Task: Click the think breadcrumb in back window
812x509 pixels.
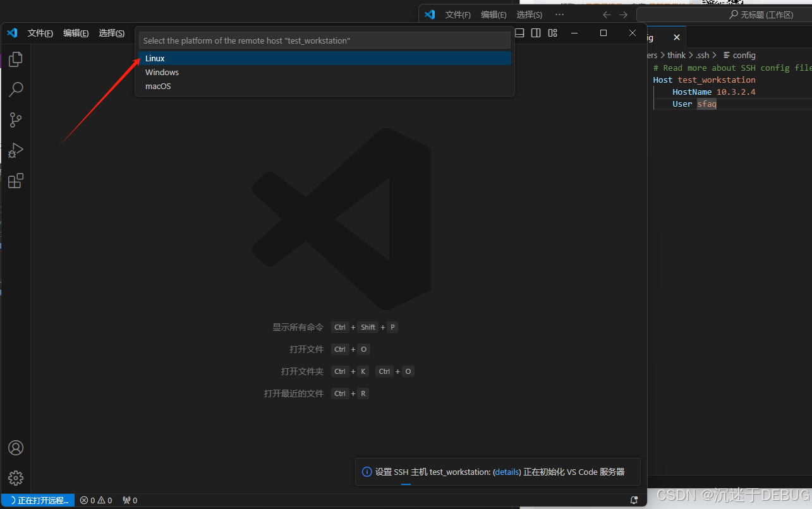Action: 676,55
